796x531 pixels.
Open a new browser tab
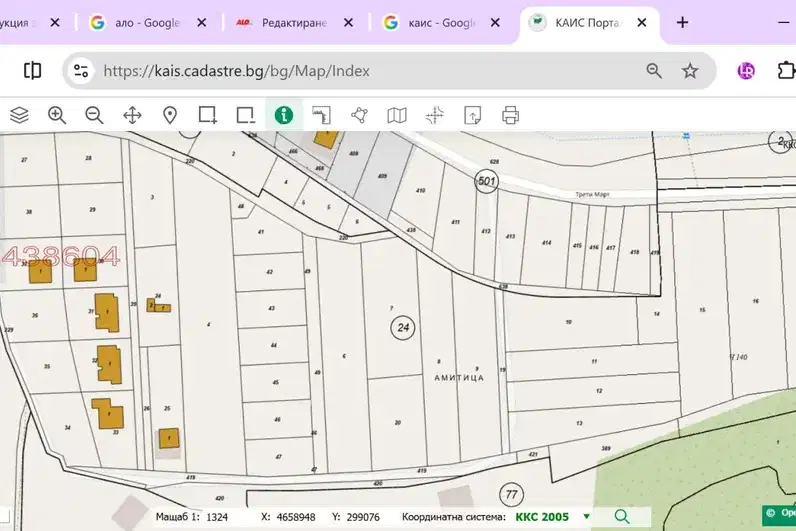pos(682,22)
